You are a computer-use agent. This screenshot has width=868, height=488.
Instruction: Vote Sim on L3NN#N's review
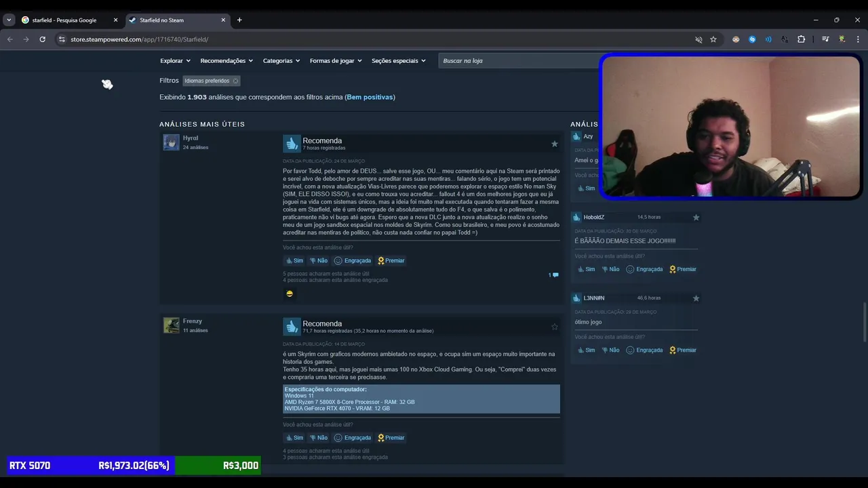(586, 350)
